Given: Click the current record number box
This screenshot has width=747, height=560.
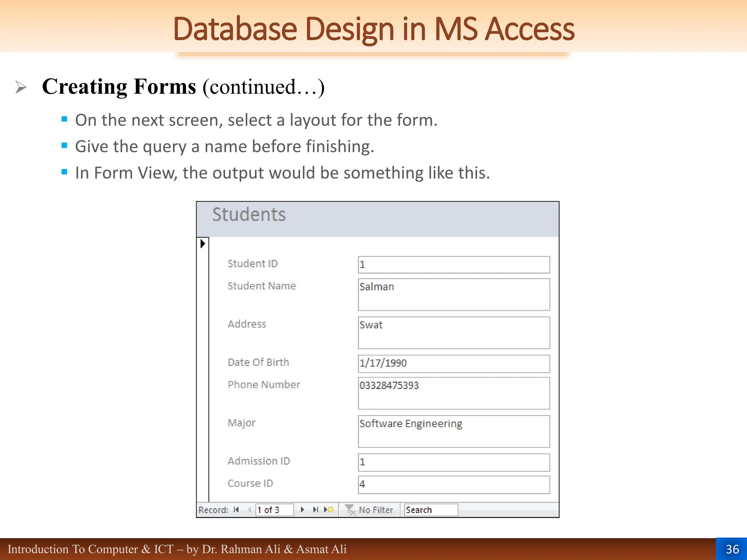Looking at the screenshot, I should click(x=274, y=510).
